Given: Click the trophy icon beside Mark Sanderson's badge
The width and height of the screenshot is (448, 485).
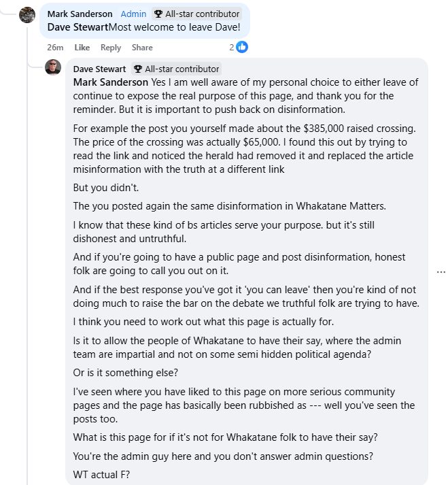Looking at the screenshot, I should [158, 14].
